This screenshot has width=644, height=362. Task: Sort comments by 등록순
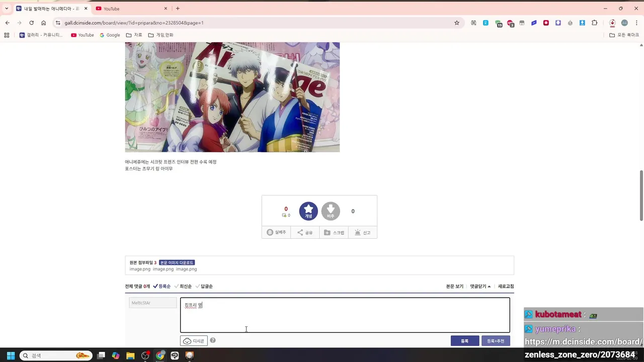click(x=162, y=286)
